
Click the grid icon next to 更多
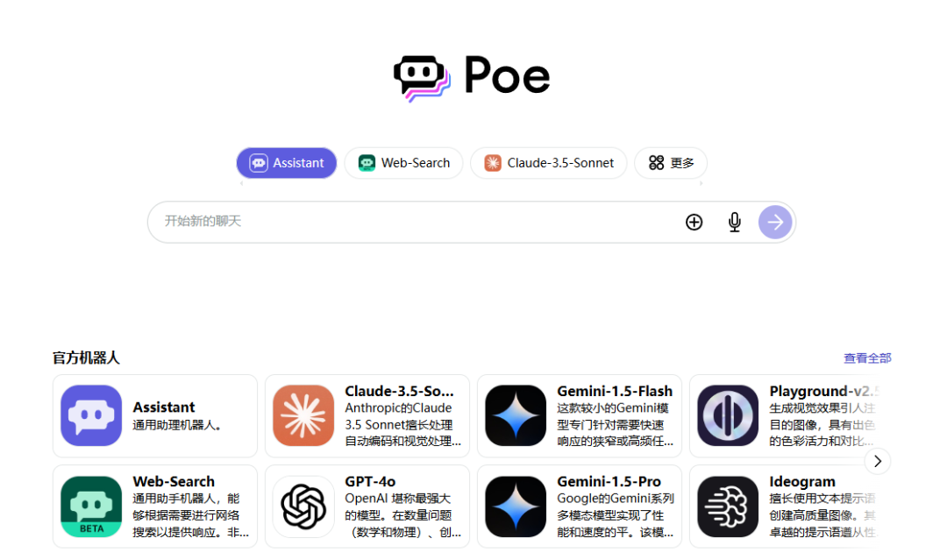pyautogui.click(x=656, y=162)
